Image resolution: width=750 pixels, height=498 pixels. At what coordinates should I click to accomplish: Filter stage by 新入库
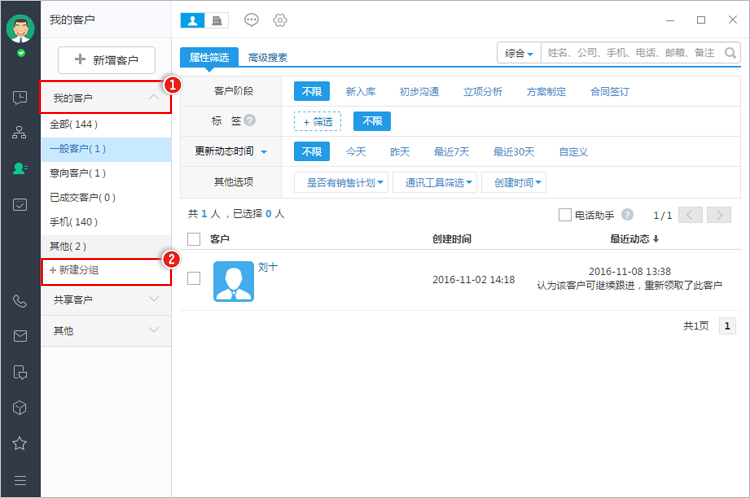pyautogui.click(x=361, y=91)
